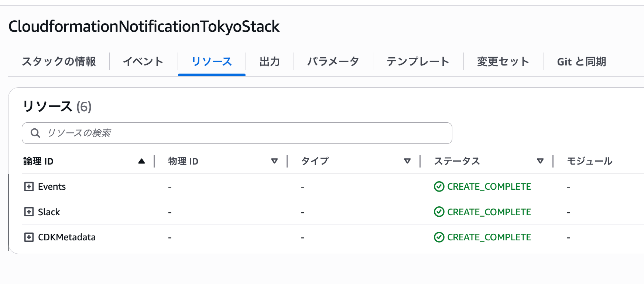This screenshot has width=644, height=284.
Task: Open the スタックの情報 tab
Action: 59,61
